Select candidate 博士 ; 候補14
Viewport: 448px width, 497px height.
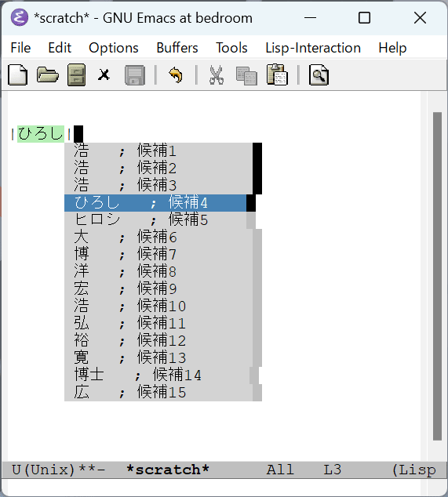(x=157, y=375)
